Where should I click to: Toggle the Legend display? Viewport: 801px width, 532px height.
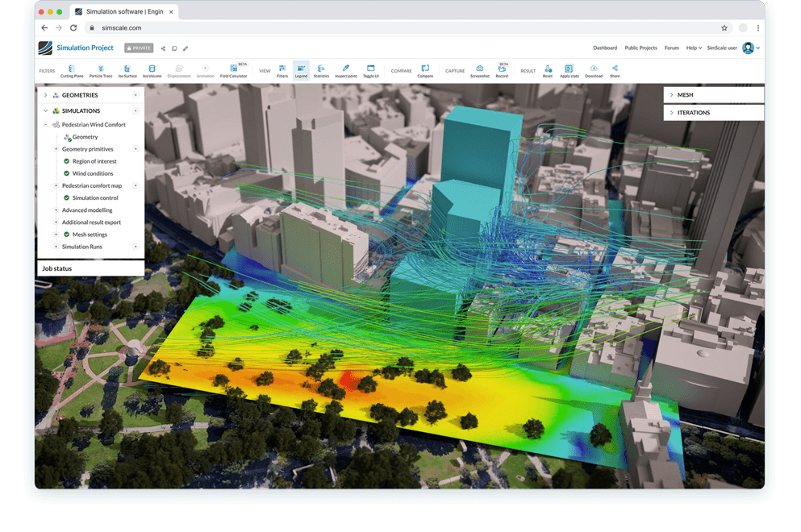point(301,70)
